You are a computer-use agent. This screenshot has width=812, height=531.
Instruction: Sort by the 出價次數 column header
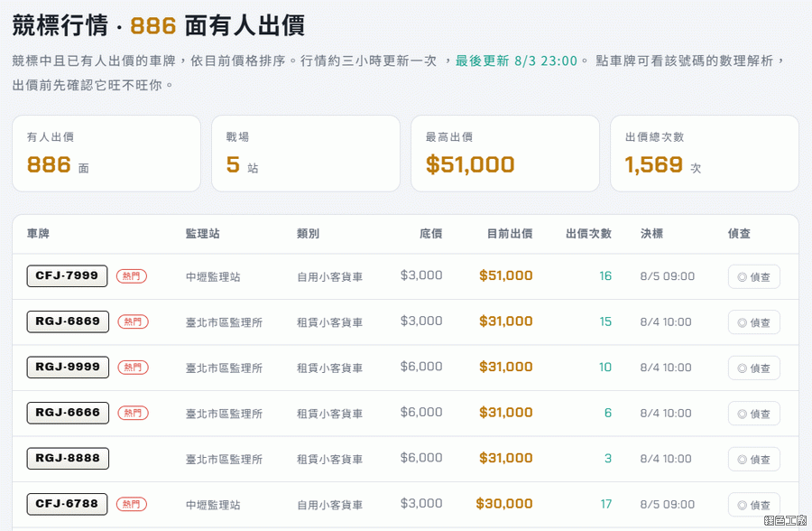588,234
